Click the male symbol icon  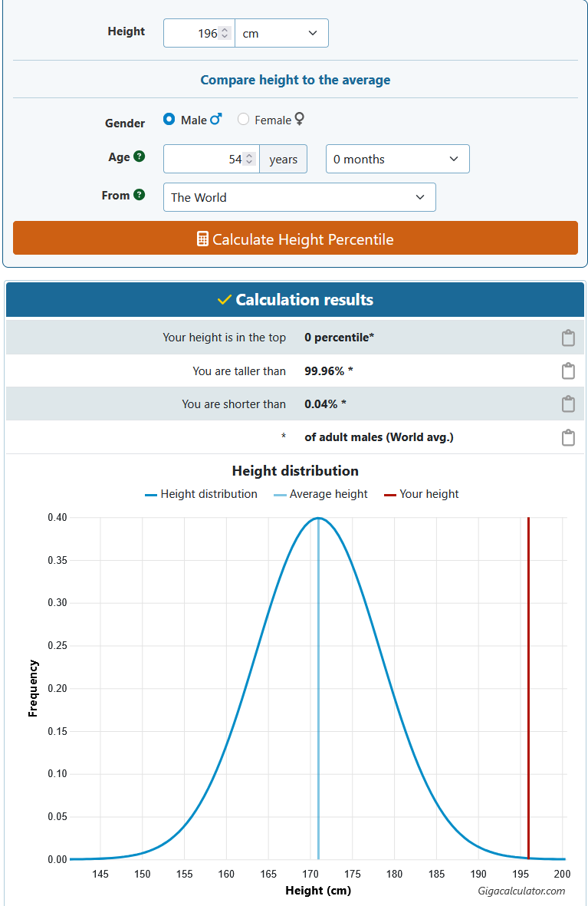point(216,119)
